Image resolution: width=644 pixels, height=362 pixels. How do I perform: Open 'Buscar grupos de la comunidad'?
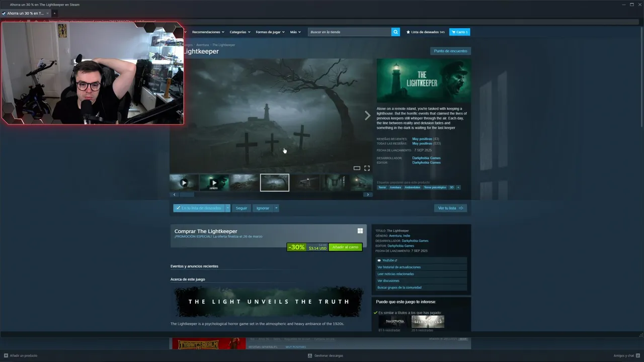(x=422, y=288)
